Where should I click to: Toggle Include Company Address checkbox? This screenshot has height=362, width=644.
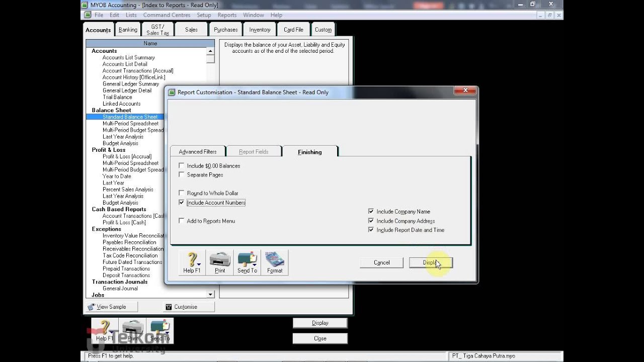[x=371, y=221]
